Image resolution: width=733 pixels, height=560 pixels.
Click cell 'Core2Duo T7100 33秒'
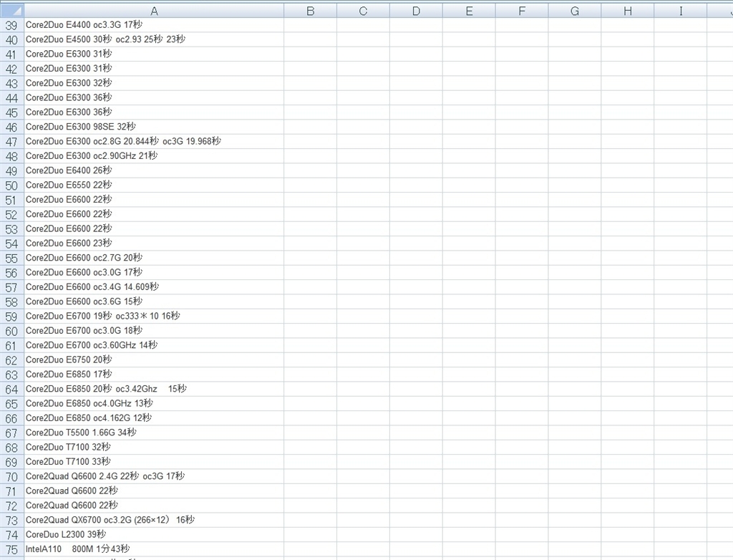pyautogui.click(x=154, y=462)
